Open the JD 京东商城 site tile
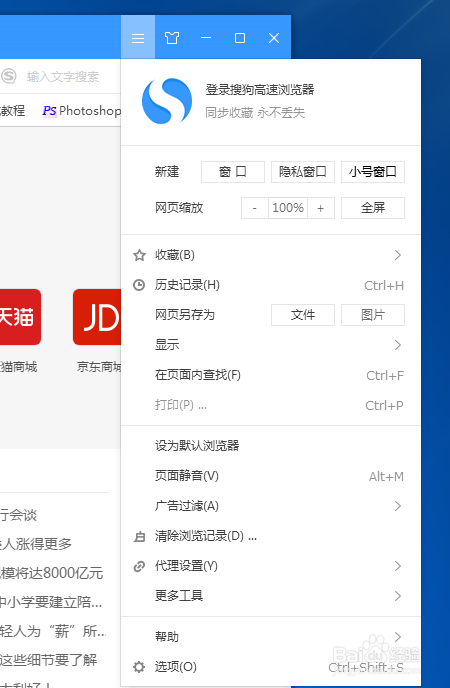 pyautogui.click(x=97, y=317)
